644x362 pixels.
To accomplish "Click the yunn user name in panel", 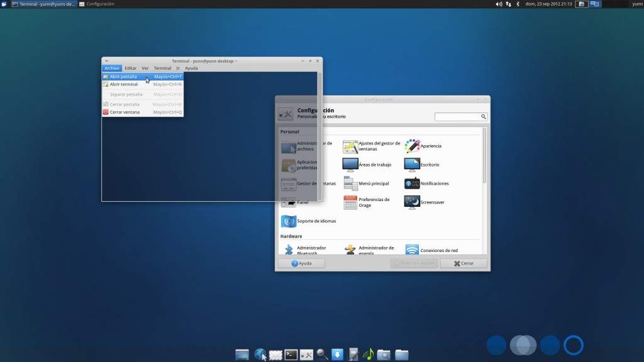I will (638, 4).
